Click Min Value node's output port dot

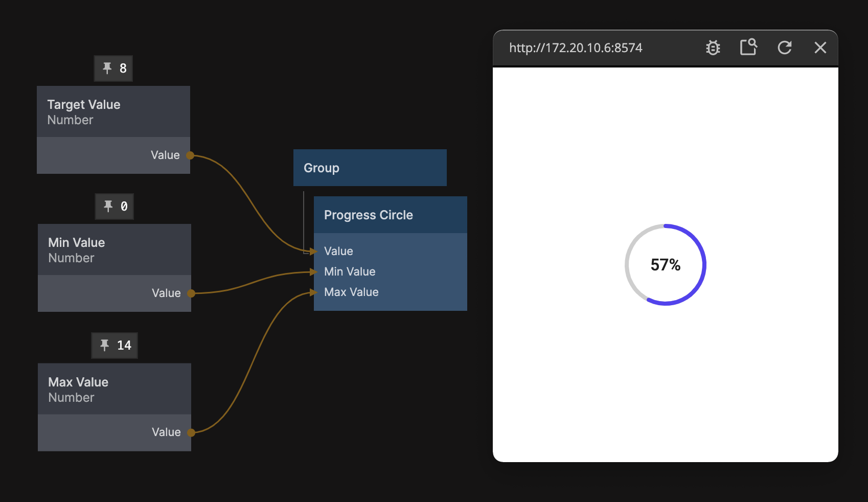tap(191, 293)
